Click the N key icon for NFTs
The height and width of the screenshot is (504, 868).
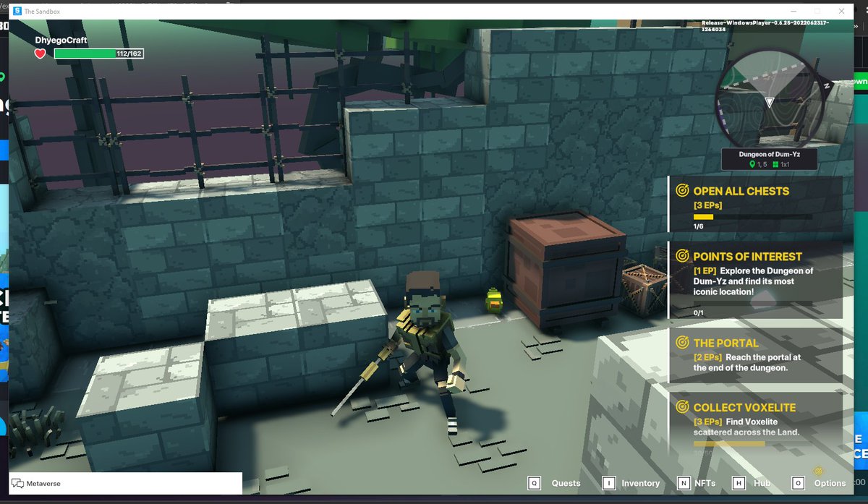point(684,483)
